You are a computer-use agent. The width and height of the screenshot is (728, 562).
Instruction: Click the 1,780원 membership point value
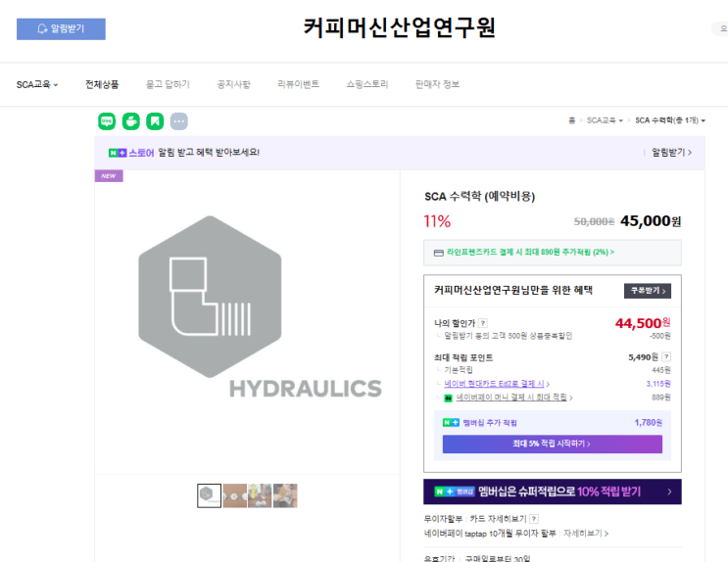click(x=648, y=422)
